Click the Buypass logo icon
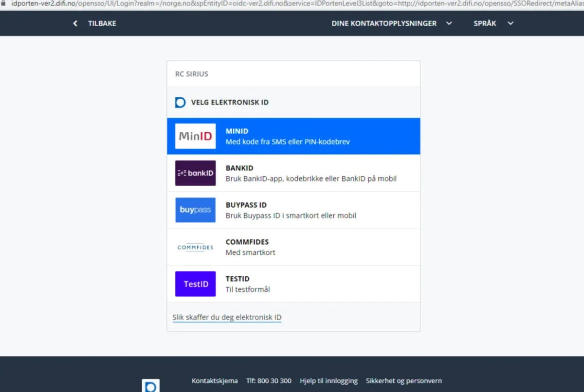 (x=195, y=210)
